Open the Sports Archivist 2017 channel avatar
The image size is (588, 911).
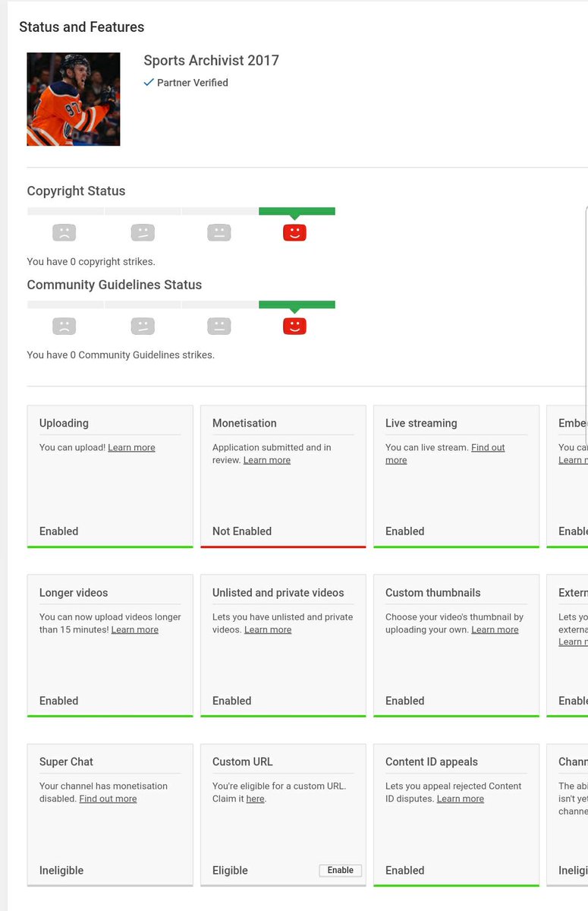74,99
